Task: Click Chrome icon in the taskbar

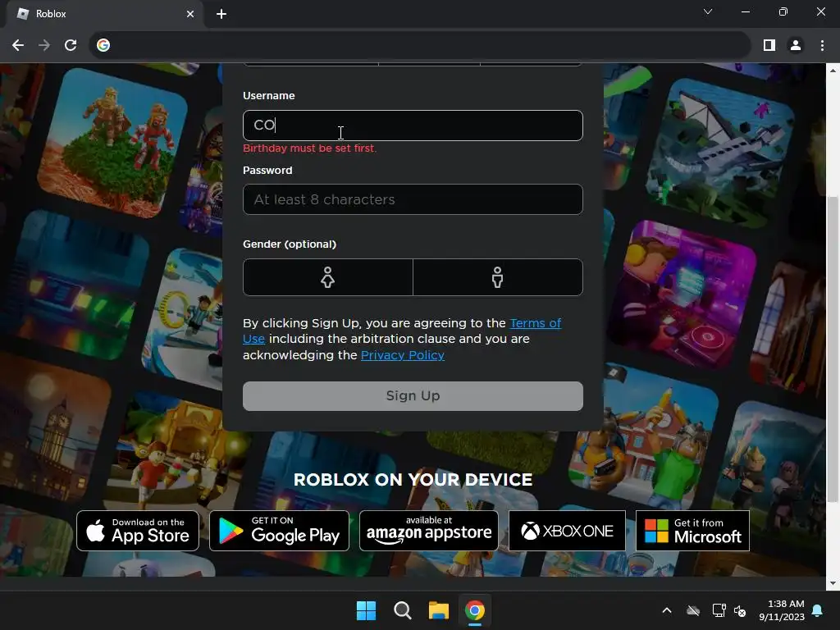Action: (x=475, y=610)
